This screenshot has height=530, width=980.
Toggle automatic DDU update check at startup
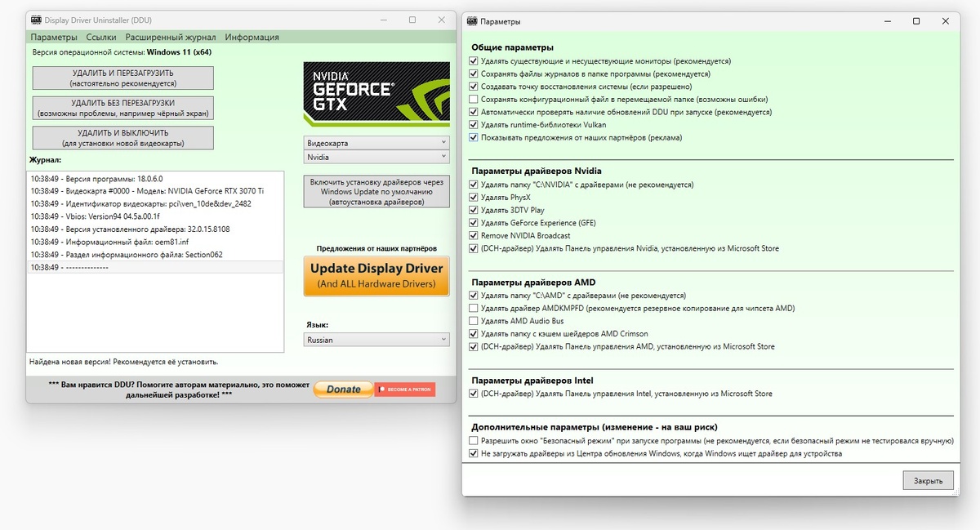(474, 112)
